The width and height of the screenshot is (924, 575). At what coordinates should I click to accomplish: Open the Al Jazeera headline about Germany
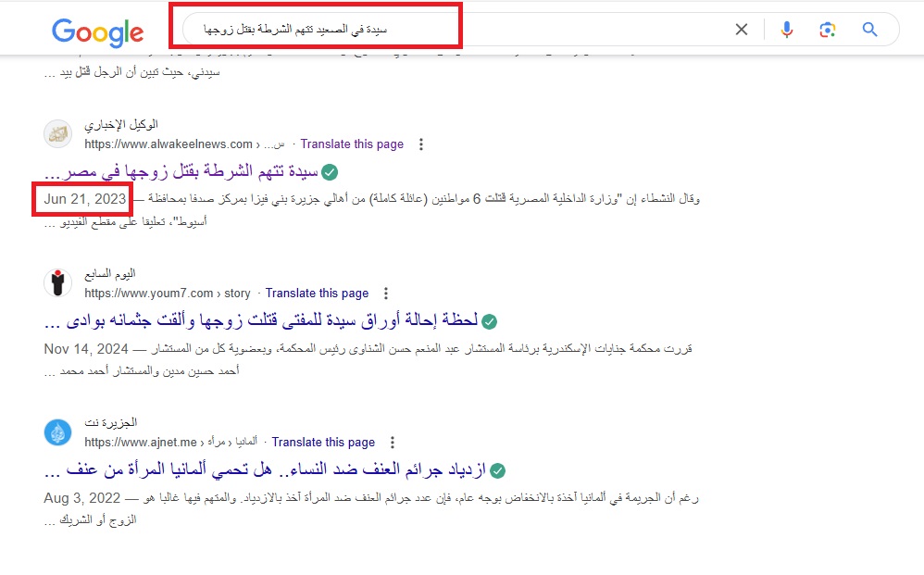coord(266,470)
